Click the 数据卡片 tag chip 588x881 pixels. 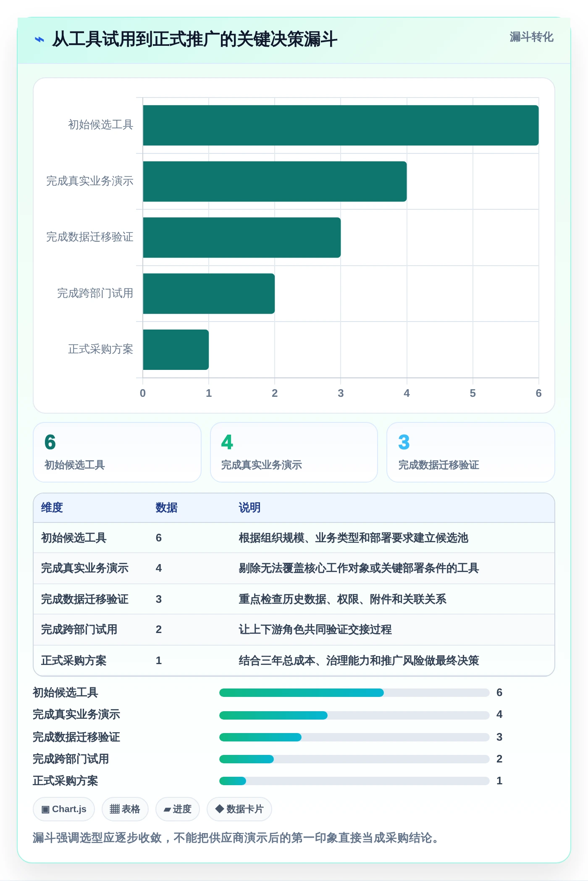239,809
